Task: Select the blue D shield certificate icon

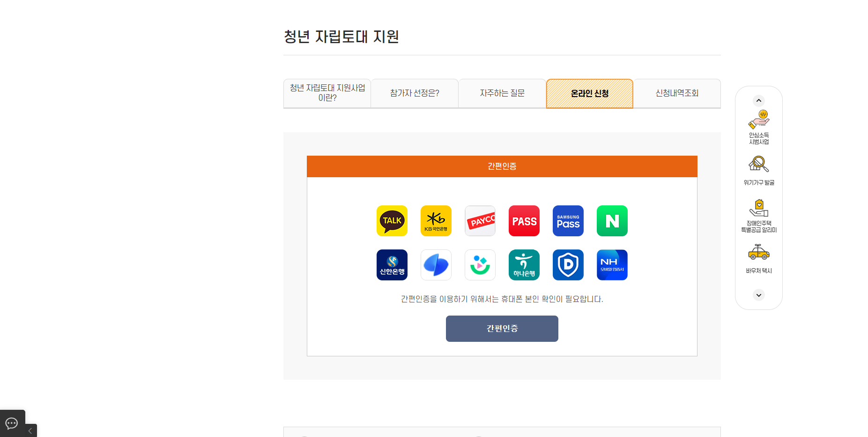Action: tap(568, 265)
